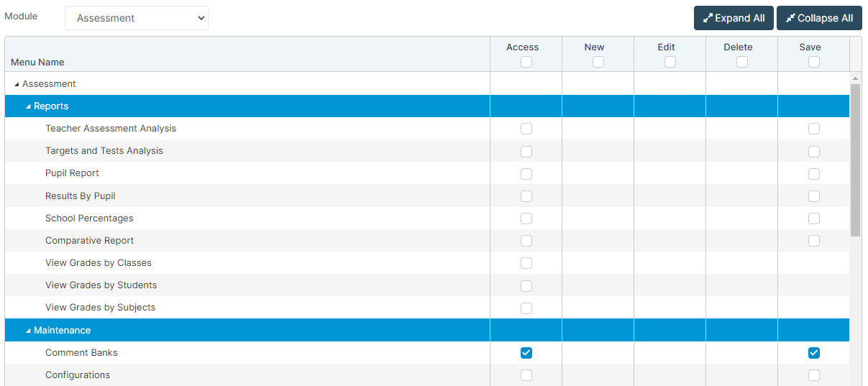Image resolution: width=868 pixels, height=386 pixels.
Task: Collapse the Maintenance section arrow
Action: click(x=28, y=331)
